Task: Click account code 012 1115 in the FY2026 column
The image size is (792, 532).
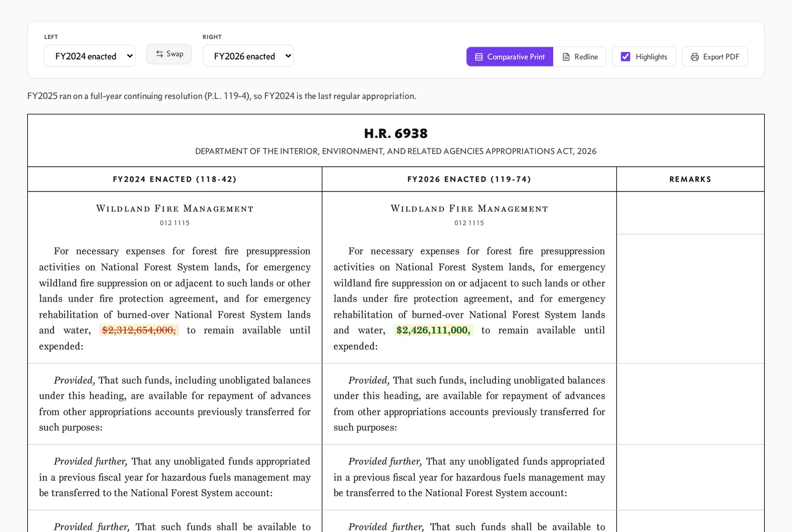Action: tap(469, 223)
